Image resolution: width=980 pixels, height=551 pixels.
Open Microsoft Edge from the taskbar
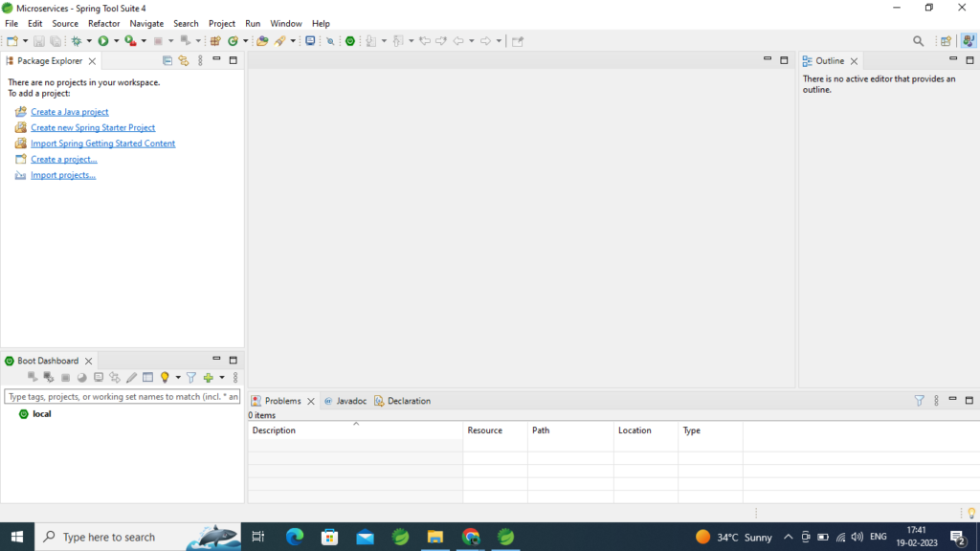[x=295, y=537]
